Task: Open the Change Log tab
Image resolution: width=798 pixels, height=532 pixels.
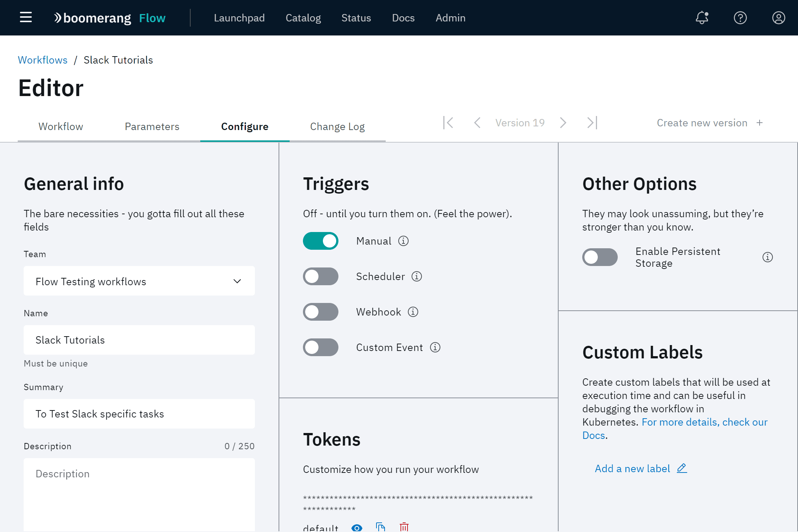Action: pyautogui.click(x=337, y=126)
